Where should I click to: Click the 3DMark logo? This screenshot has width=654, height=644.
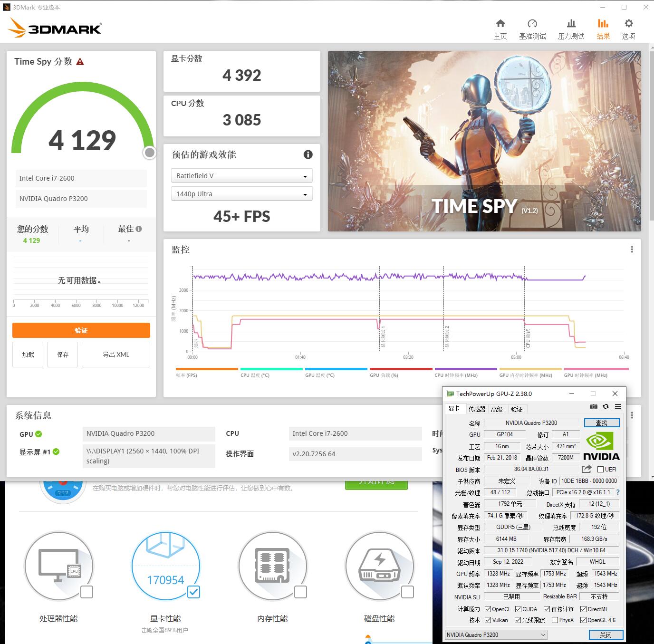click(x=55, y=28)
